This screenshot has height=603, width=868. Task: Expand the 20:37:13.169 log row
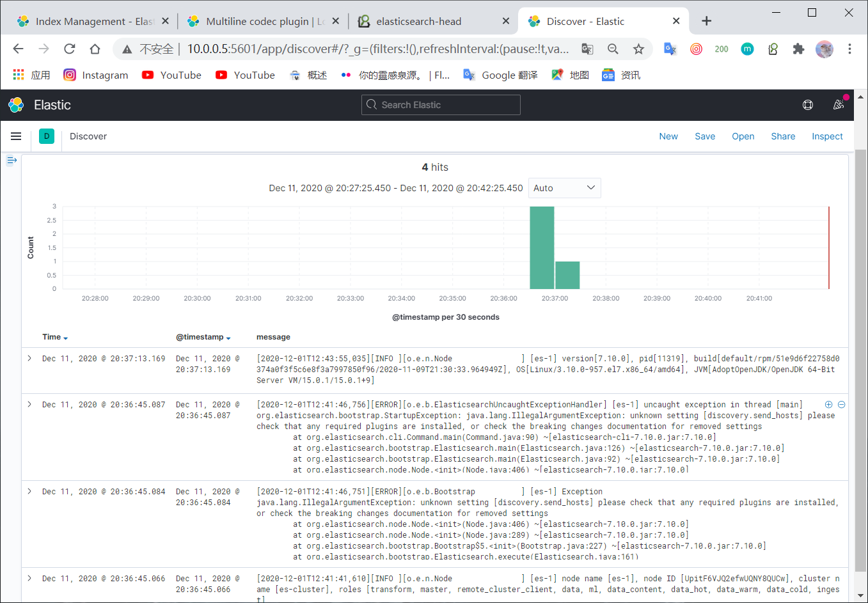(29, 359)
